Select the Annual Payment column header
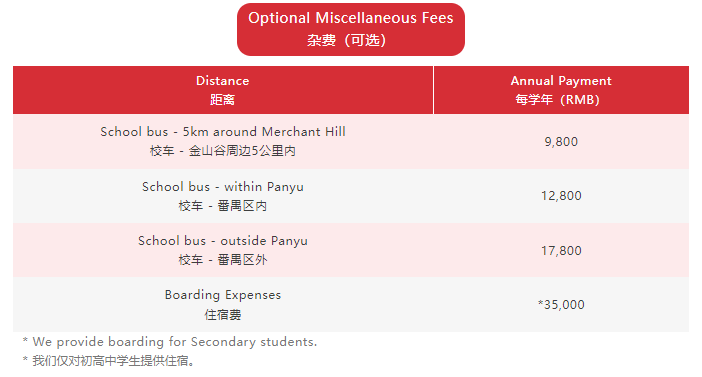The height and width of the screenshot is (377, 702). click(561, 90)
